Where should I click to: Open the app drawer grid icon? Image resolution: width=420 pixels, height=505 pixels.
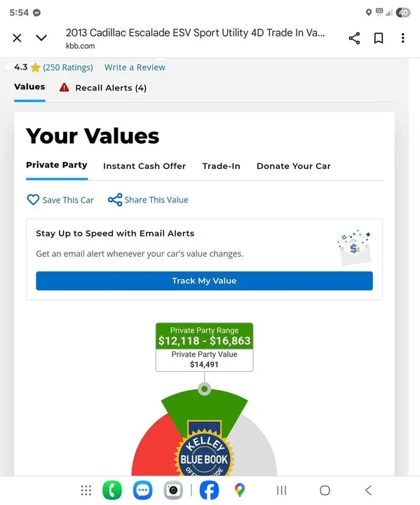(x=86, y=490)
